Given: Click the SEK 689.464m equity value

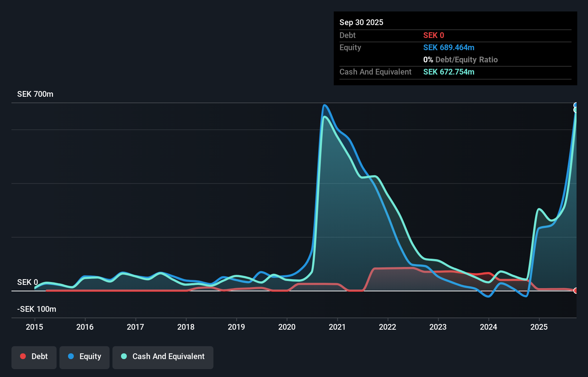Looking at the screenshot, I should pos(449,47).
